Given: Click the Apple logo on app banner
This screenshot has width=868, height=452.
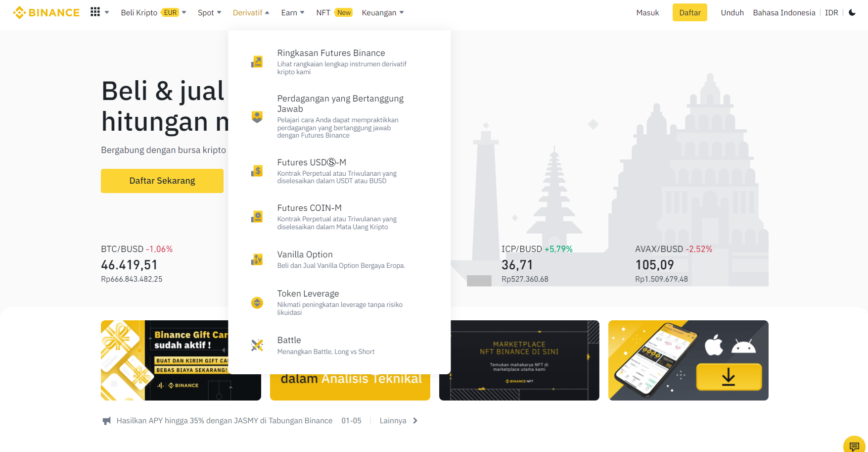Looking at the screenshot, I should coord(714,345).
